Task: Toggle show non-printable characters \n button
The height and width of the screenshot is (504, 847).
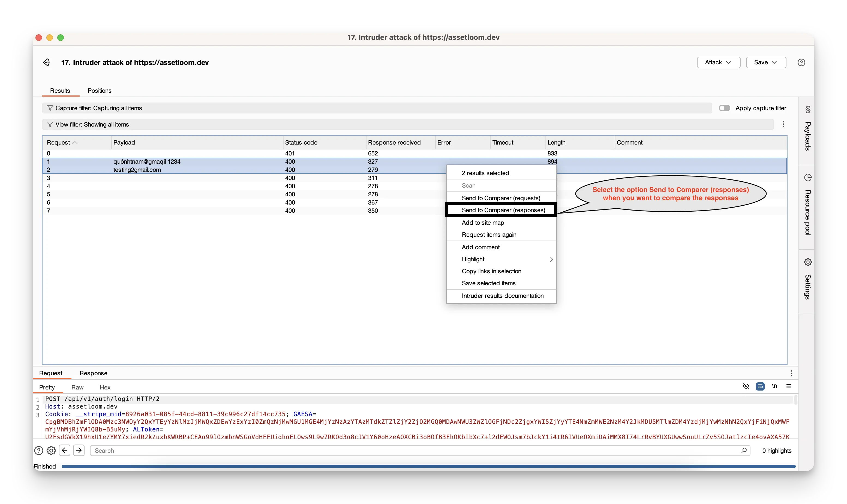Action: 774,386
